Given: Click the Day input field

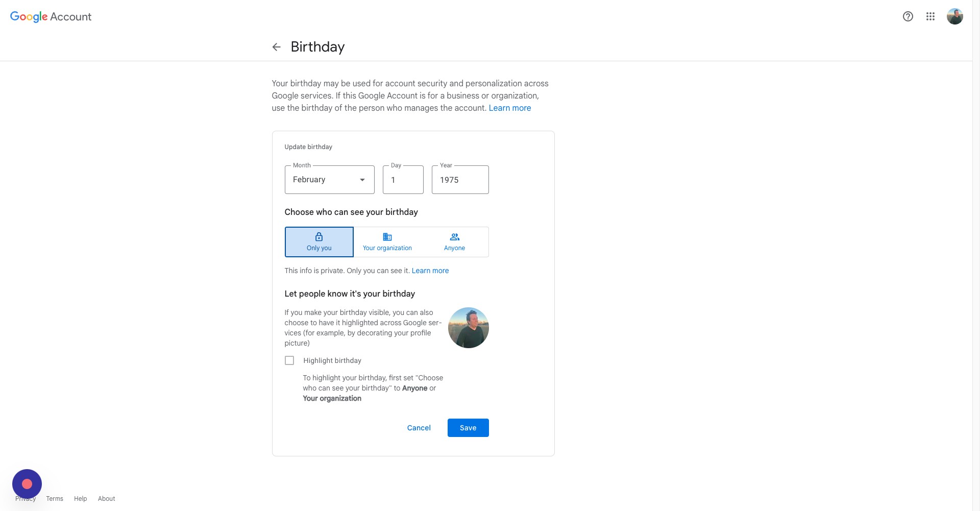Looking at the screenshot, I should click(403, 180).
